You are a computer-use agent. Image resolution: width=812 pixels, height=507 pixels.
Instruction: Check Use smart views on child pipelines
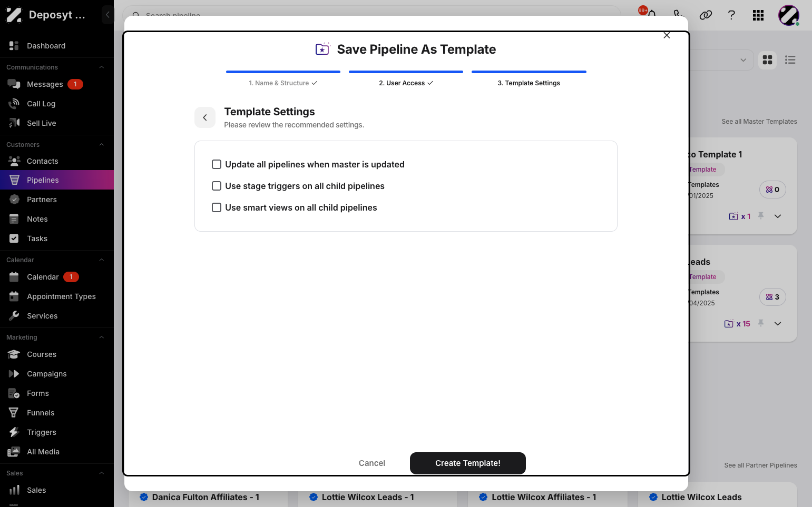coord(217,207)
